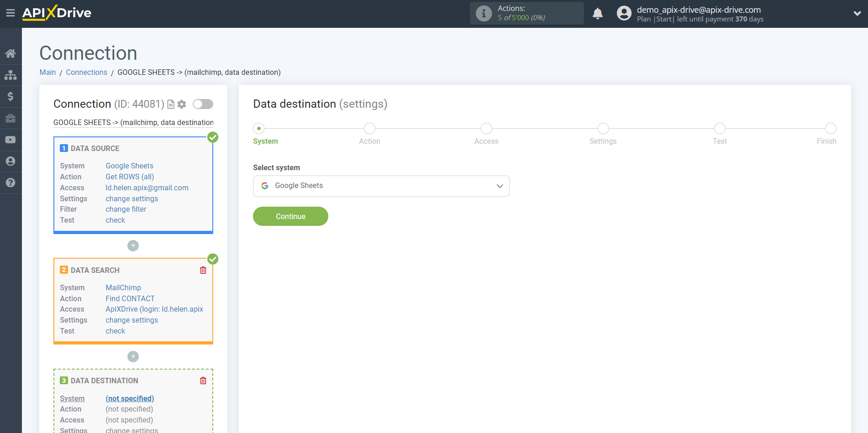This screenshot has height=433, width=868.
Task: Add a step below Data Search
Action: pyautogui.click(x=133, y=356)
